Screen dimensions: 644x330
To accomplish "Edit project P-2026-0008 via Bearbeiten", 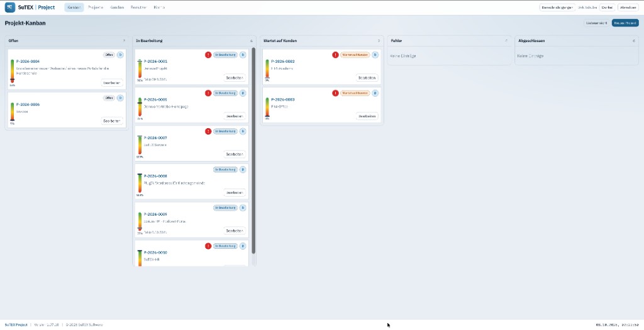I will coord(235,192).
